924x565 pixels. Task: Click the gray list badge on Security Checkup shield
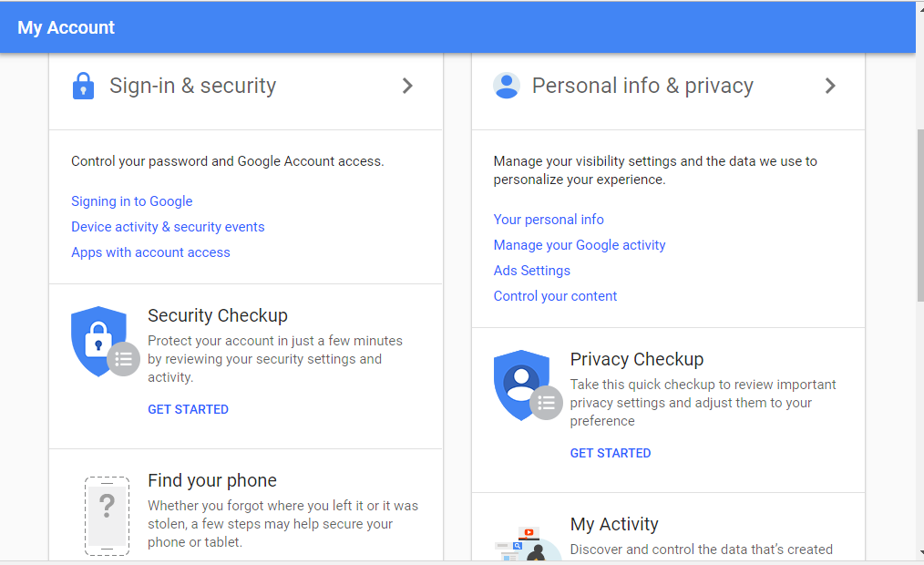point(123,359)
